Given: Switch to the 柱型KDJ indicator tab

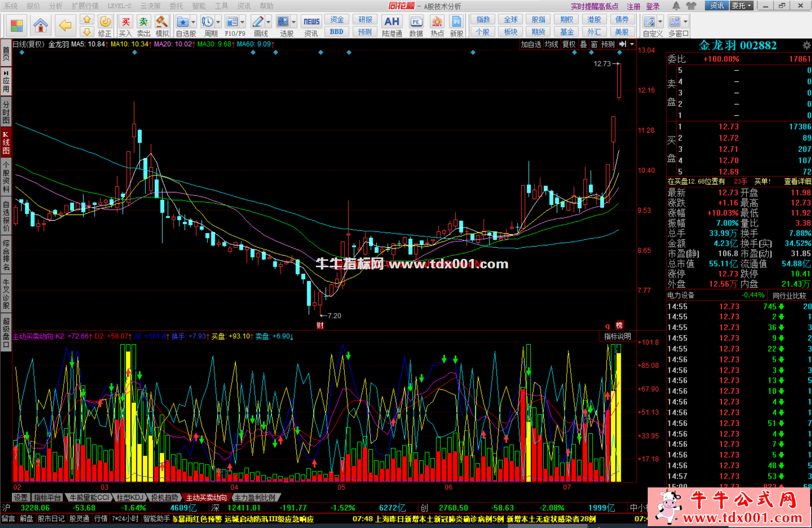Looking at the screenshot, I should 130,498.
